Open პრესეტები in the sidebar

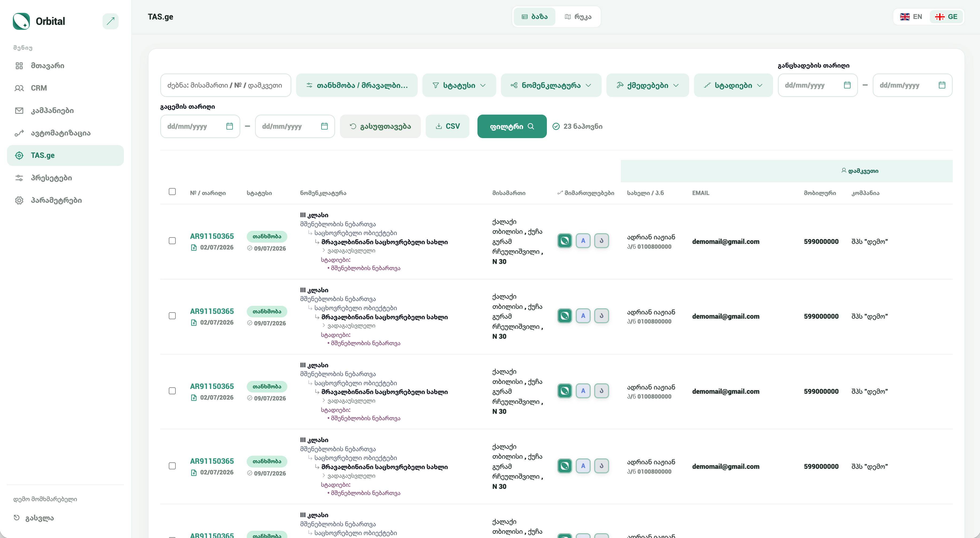pos(65,178)
